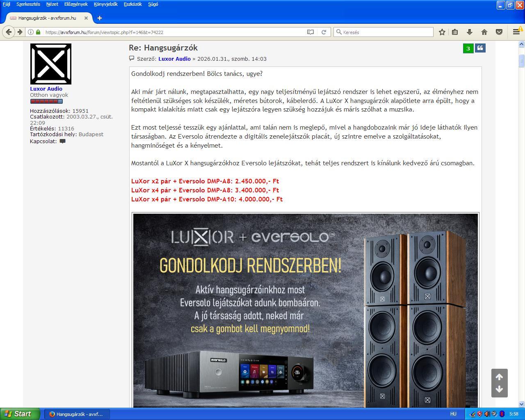The height and width of the screenshot is (420, 525).
Task: Click the green 3 rating badge
Action: 468,48
